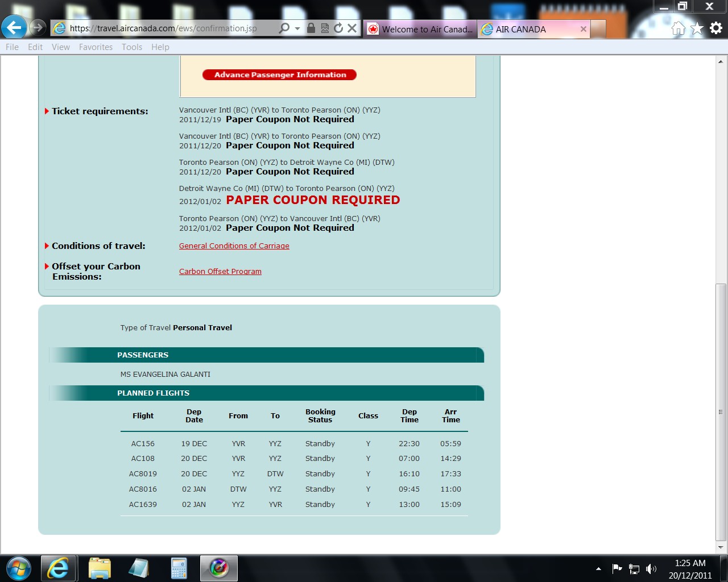Click the Personal Travel text
Viewport: 728px width, 582px height.
click(202, 328)
